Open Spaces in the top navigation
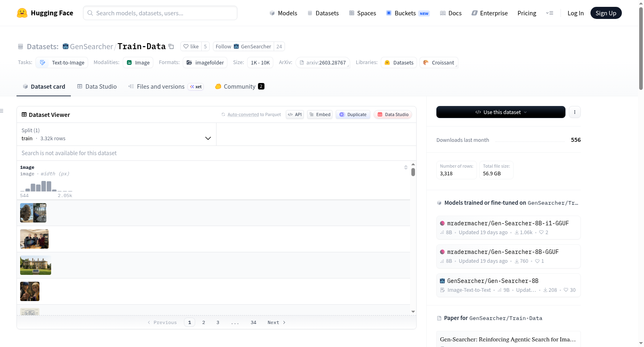This screenshot has height=347, width=644. pyautogui.click(x=362, y=13)
